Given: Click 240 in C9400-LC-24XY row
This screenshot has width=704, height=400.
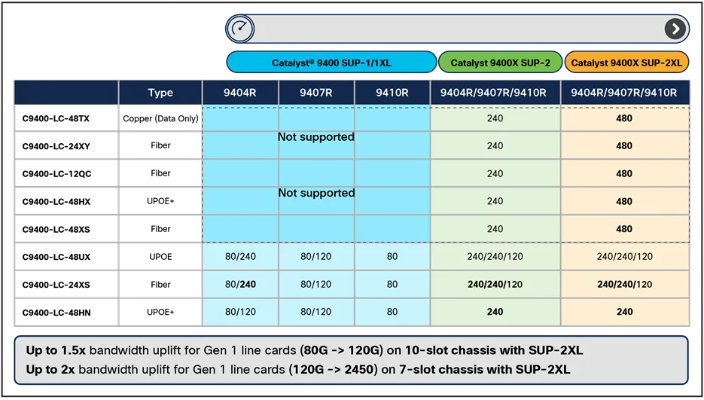Looking at the screenshot, I should click(x=495, y=146).
